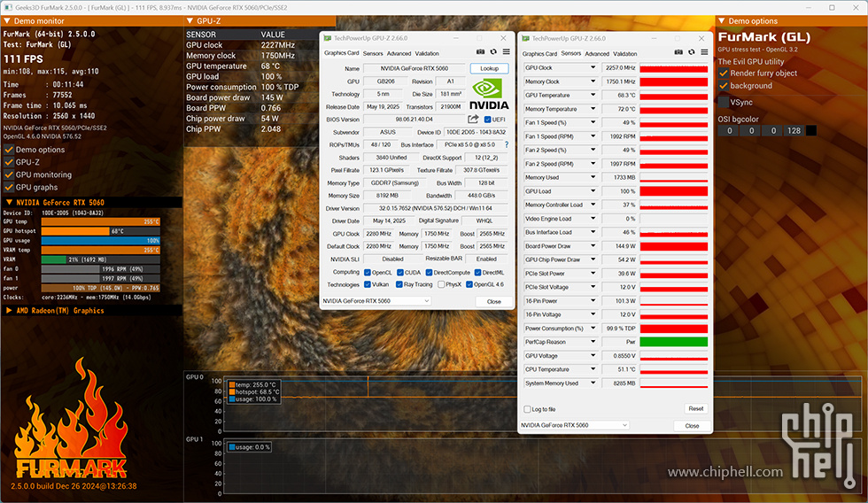Open GPU selector in Graphics Card window
Image resolution: width=868 pixels, height=503 pixels.
(376, 301)
